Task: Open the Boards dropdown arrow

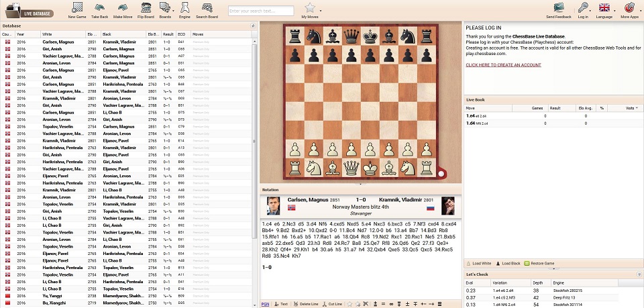Action: 173,10
